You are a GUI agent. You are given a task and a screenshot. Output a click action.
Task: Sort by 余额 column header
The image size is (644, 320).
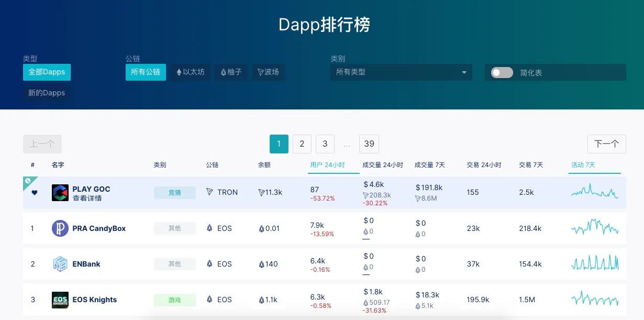(264, 165)
